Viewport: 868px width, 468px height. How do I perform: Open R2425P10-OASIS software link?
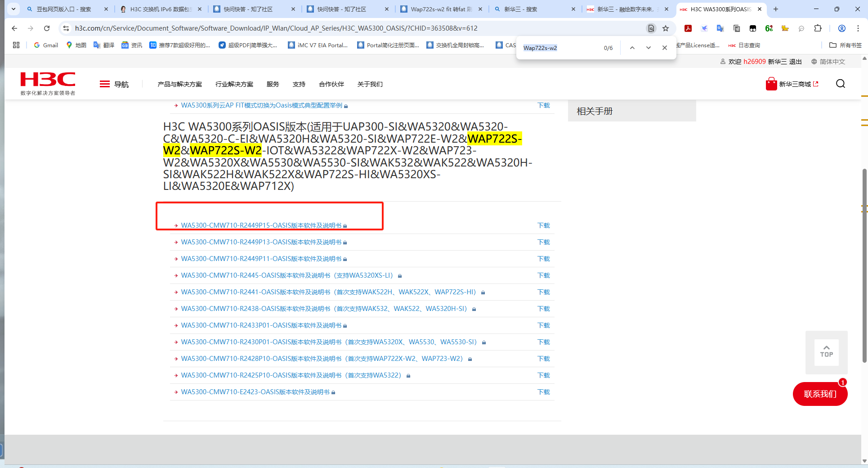click(x=292, y=375)
